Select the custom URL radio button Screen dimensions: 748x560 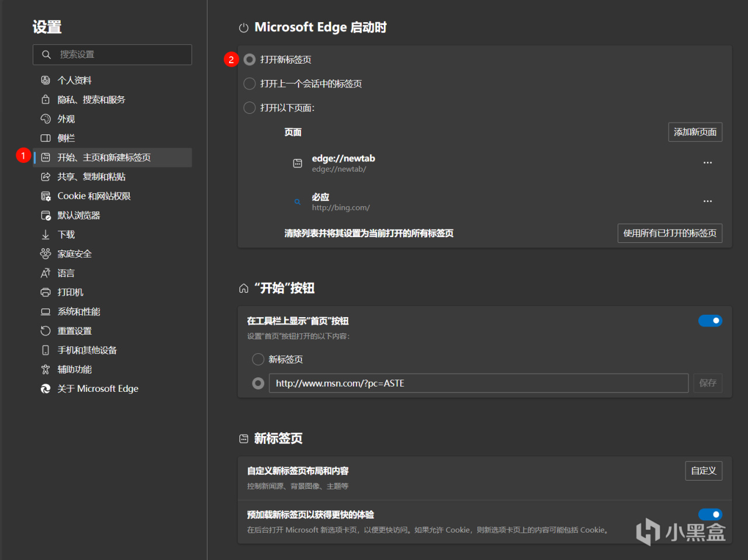coord(258,383)
